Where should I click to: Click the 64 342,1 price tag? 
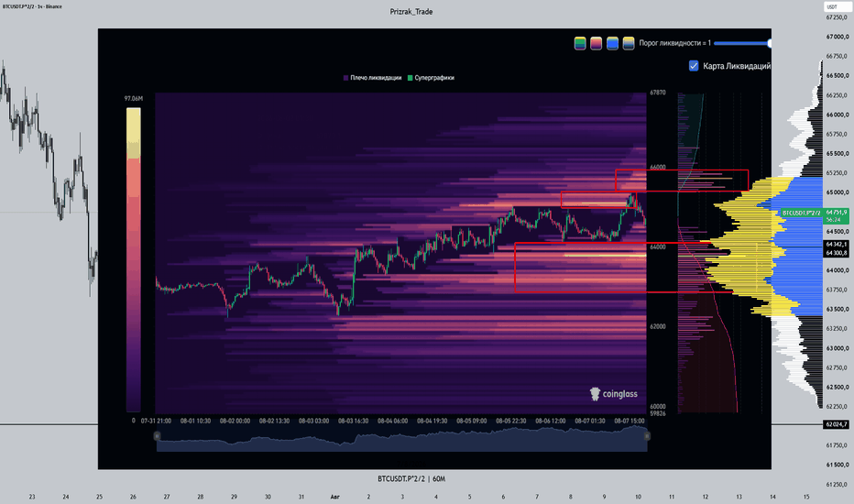[836, 245]
